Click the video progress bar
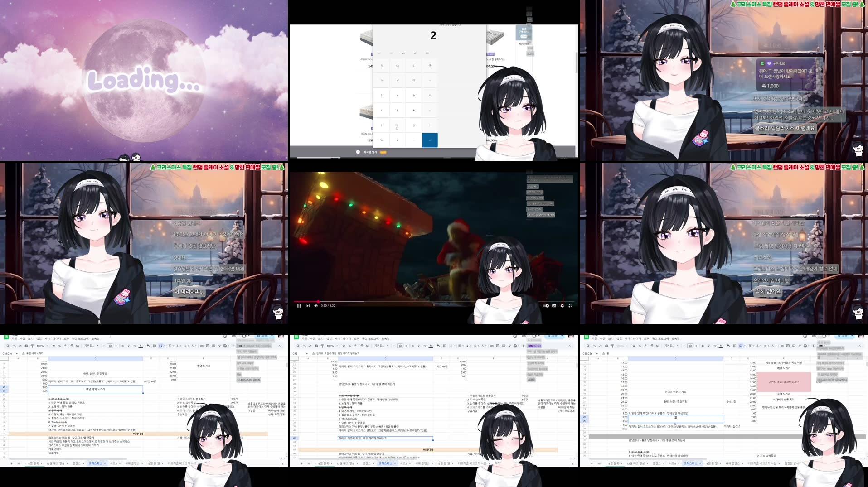Screen dimensions: 868x487 pos(434,301)
